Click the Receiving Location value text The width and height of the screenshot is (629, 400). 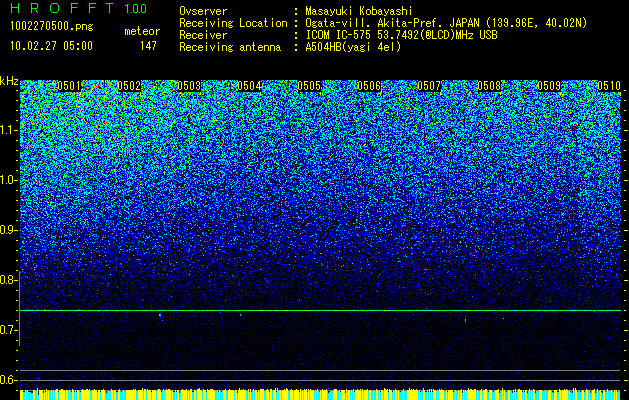click(445, 23)
